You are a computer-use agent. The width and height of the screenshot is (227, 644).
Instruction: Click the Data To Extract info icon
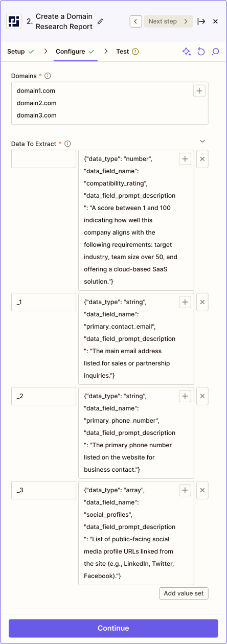tap(67, 144)
